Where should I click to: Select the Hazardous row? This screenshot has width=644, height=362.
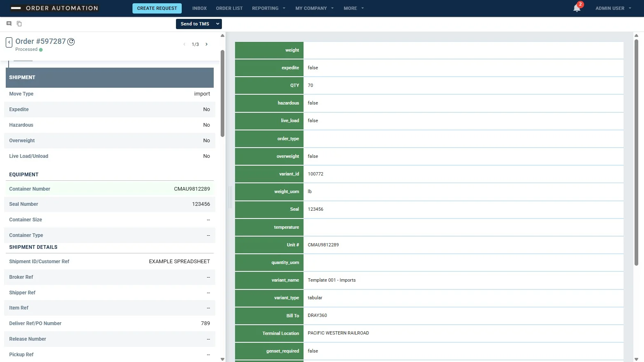[x=110, y=125]
